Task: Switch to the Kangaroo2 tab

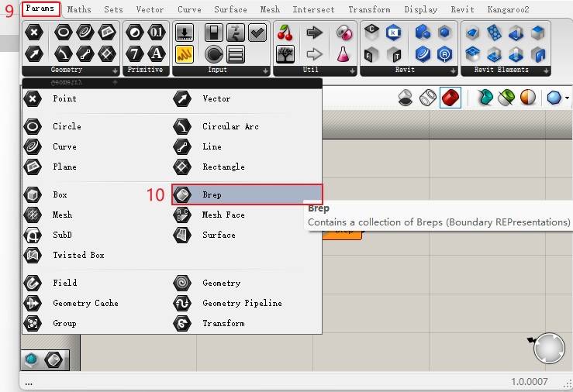Action: point(508,9)
